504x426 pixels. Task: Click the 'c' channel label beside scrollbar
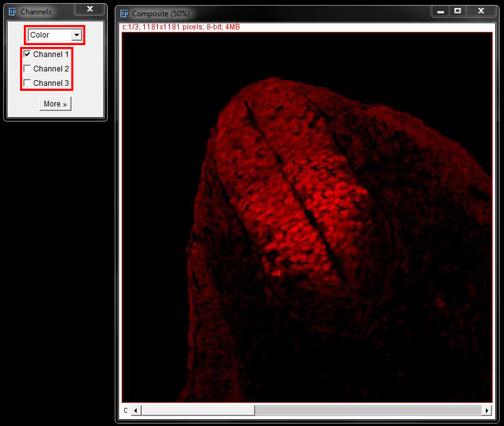[x=125, y=410]
